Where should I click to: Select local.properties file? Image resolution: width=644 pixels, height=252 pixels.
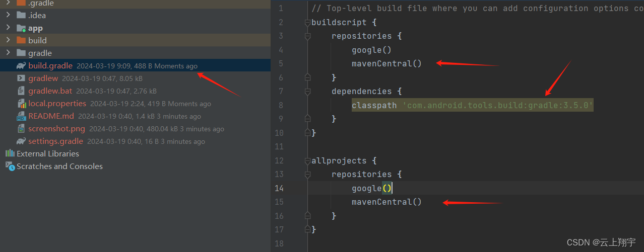[57, 104]
